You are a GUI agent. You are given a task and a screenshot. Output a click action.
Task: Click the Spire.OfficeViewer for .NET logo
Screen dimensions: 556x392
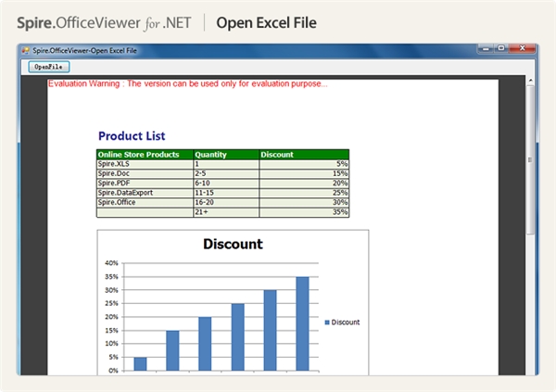(x=104, y=23)
